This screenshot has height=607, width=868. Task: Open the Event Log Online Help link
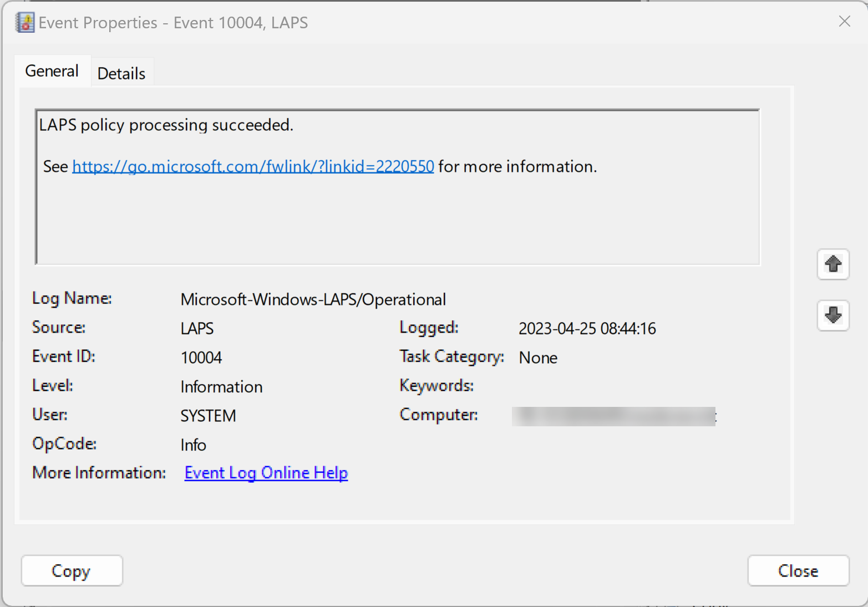click(266, 473)
